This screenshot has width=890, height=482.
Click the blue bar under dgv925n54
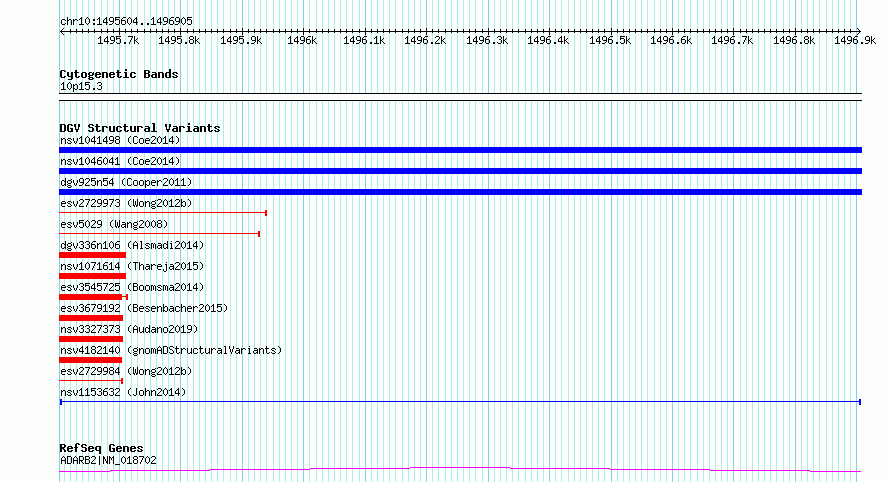click(460, 192)
